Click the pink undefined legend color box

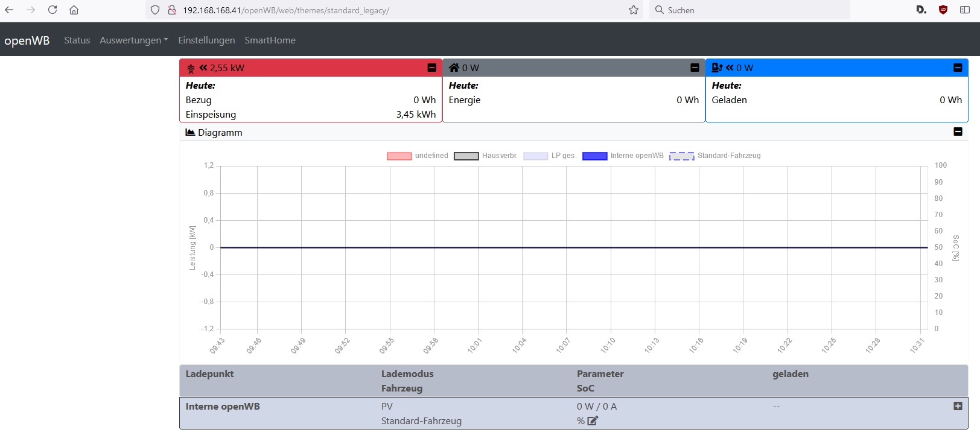(x=399, y=156)
